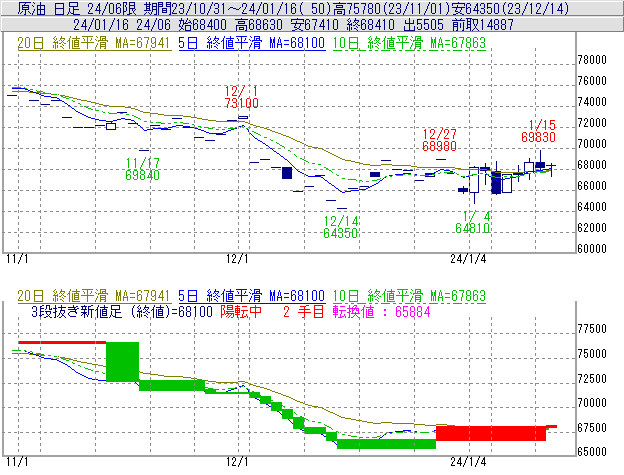Click the chart title 原油 日足 24/06限
This screenshot has height=475, width=624.
click(x=76, y=8)
